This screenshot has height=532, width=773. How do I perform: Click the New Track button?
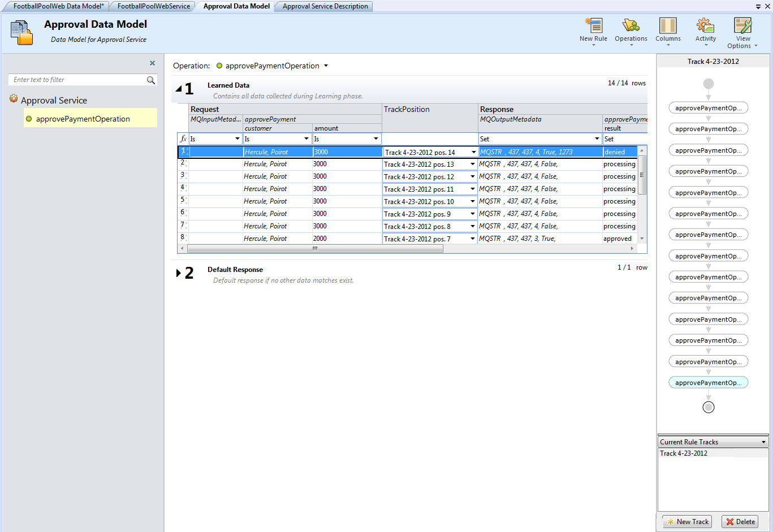pos(688,522)
